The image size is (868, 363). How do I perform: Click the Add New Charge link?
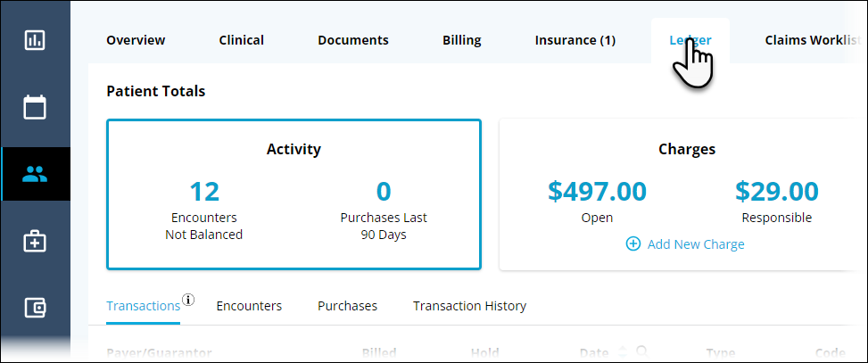click(695, 243)
